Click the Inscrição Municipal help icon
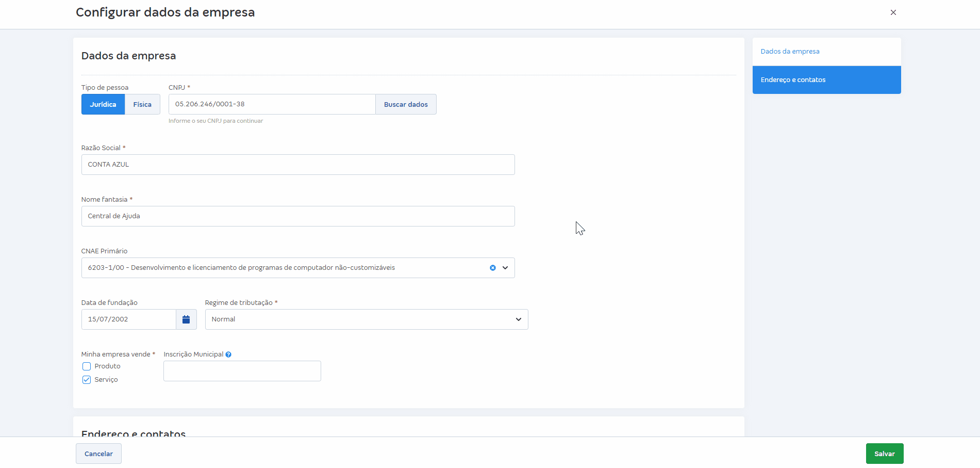This screenshot has height=468, width=980. (228, 354)
